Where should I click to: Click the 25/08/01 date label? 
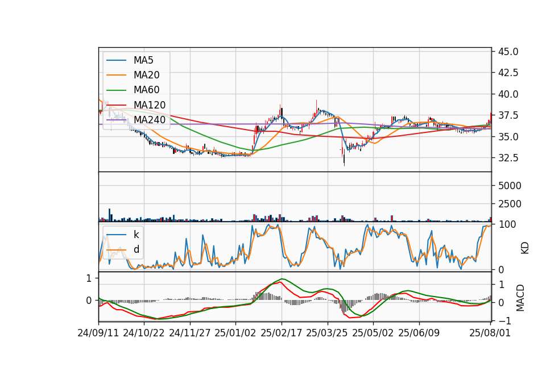(490, 333)
